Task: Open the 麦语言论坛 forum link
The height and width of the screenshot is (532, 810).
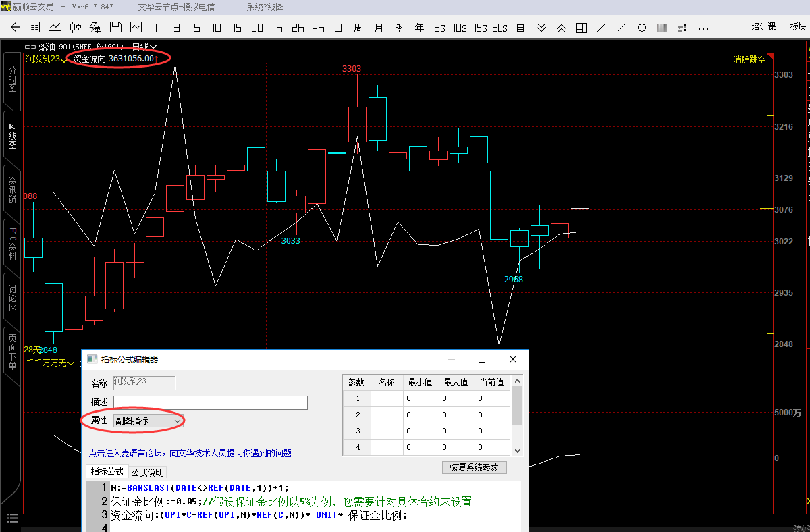Action: click(x=190, y=453)
